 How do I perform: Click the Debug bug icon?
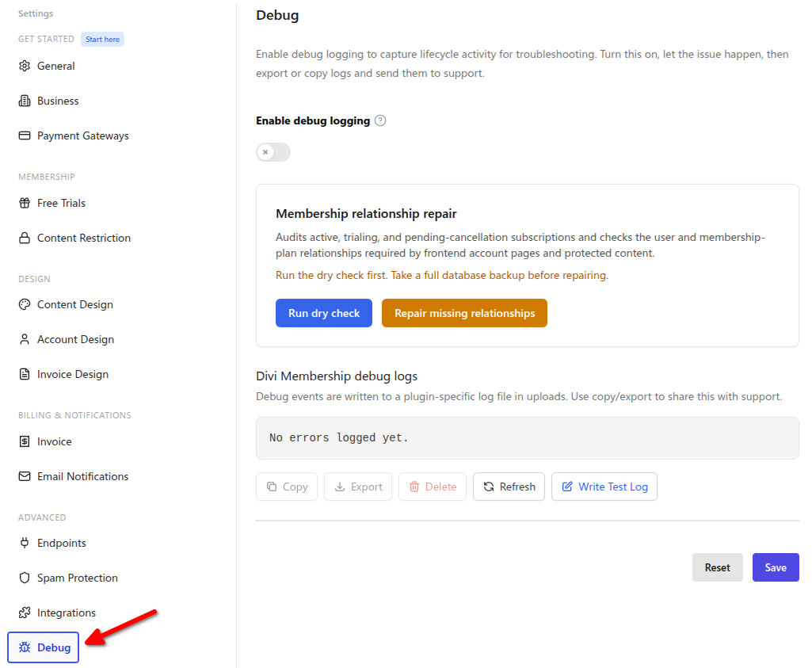coord(25,647)
